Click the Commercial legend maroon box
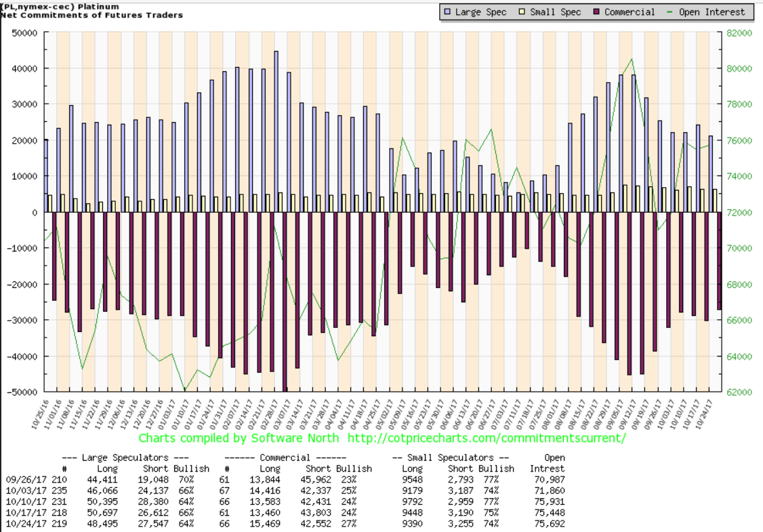763x532 pixels. 597,12
